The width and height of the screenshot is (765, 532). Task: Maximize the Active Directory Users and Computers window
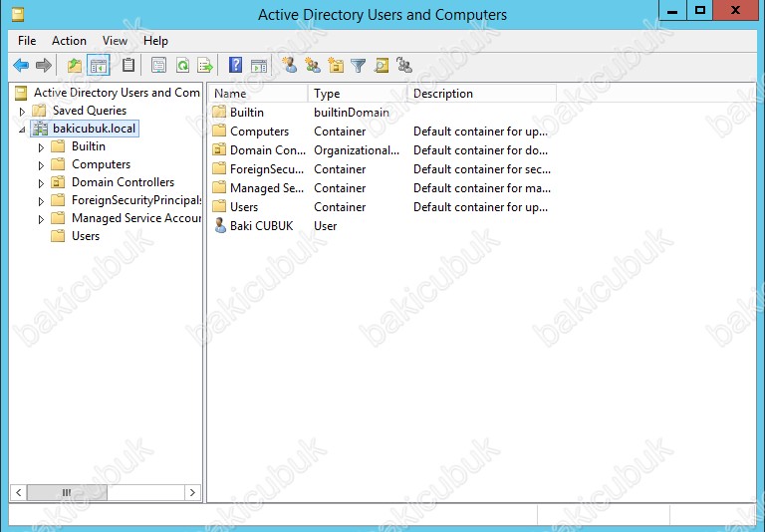click(x=699, y=10)
